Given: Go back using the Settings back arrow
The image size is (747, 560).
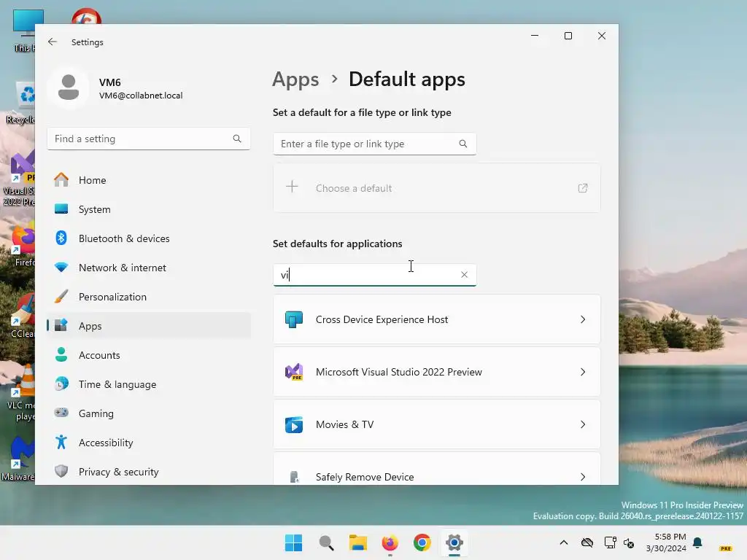Looking at the screenshot, I should click(x=53, y=42).
